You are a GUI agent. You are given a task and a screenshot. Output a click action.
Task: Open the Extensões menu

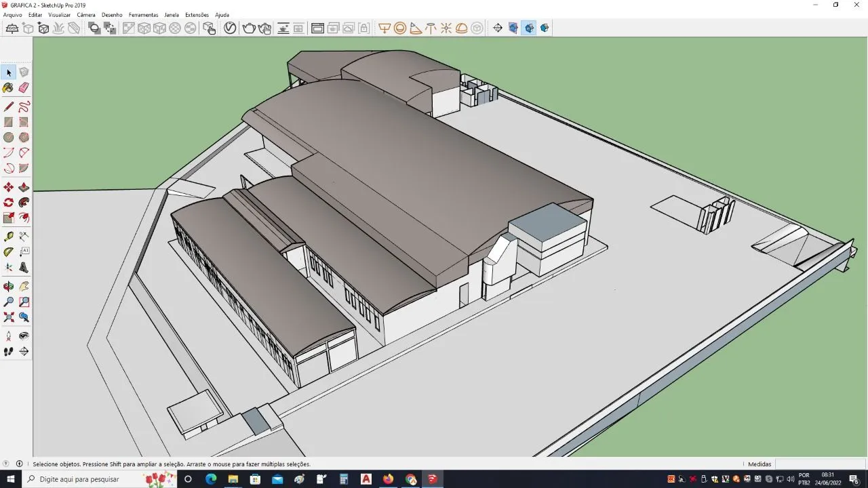click(x=197, y=15)
